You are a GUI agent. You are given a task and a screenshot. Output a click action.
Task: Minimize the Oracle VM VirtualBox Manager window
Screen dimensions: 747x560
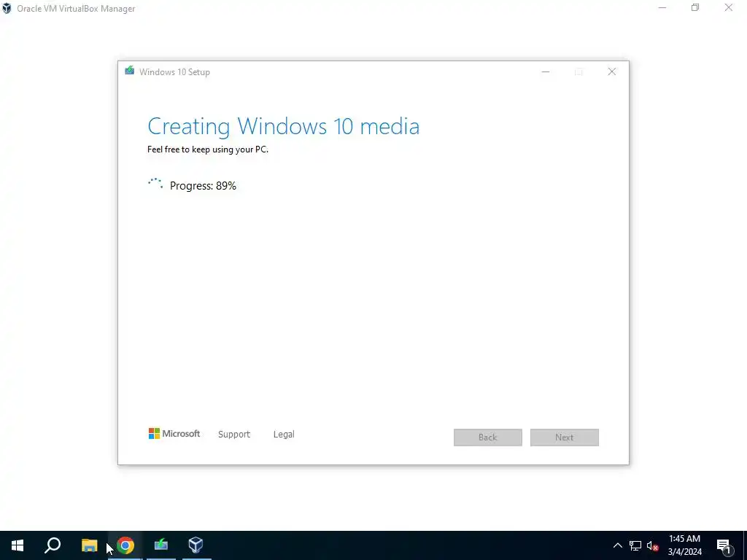tap(662, 7)
